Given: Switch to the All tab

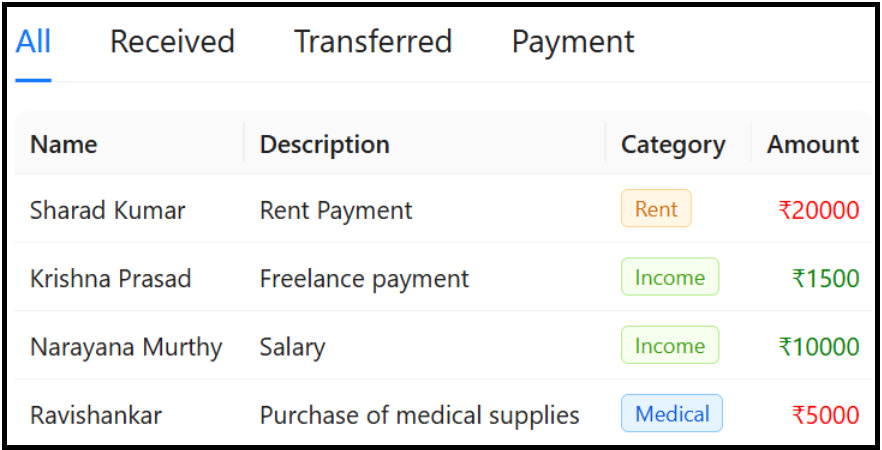Looking at the screenshot, I should pos(34,42).
